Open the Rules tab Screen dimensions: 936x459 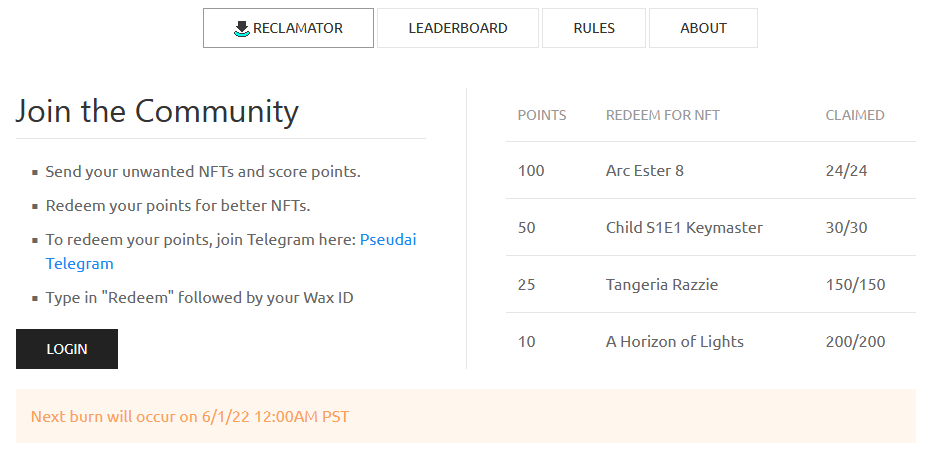coord(594,28)
